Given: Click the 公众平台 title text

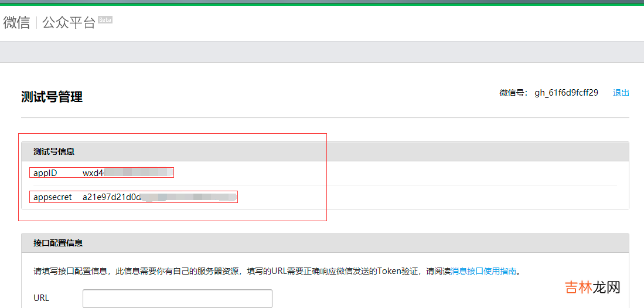Looking at the screenshot, I should point(69,22).
